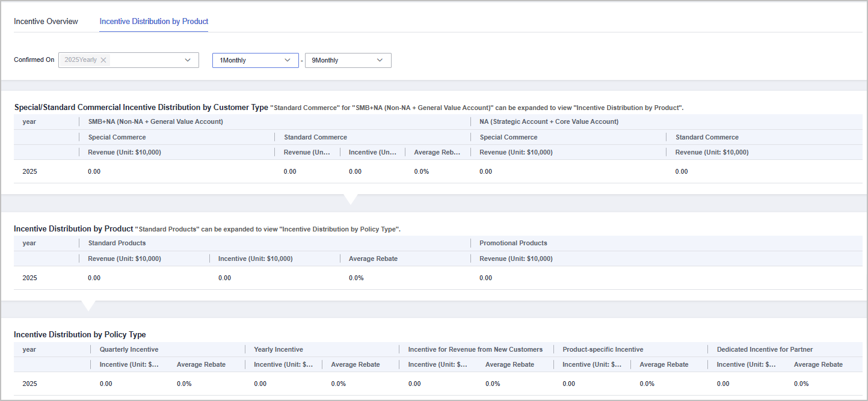
Task: Select the Incentive Distribution by Product tab
Action: pos(154,22)
